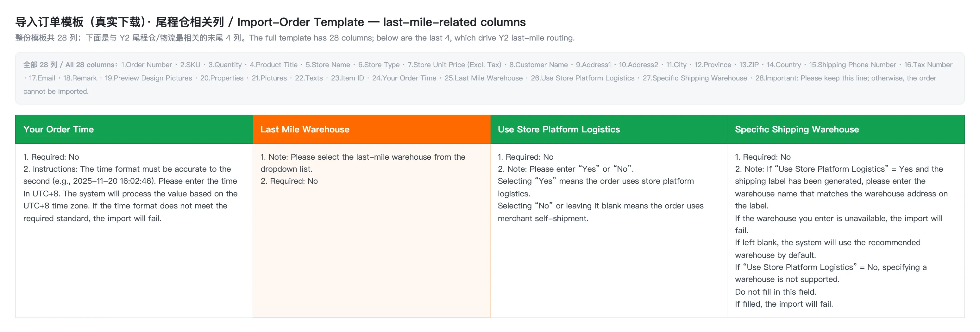The height and width of the screenshot is (332, 980).
Task: Click 'Required: No' under Use Store Platform Logistics
Action: coord(526,157)
